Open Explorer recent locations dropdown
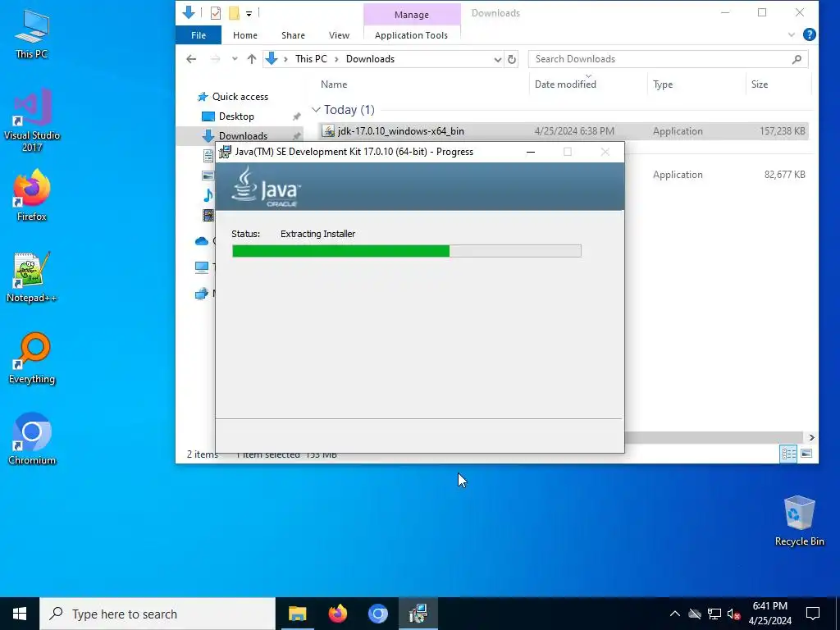 (235, 59)
